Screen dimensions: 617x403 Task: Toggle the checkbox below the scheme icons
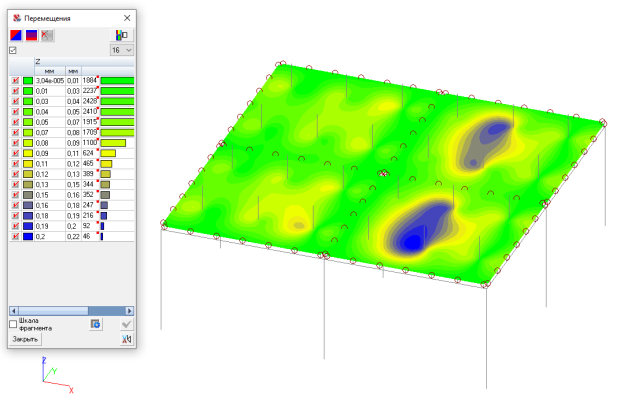(x=13, y=50)
